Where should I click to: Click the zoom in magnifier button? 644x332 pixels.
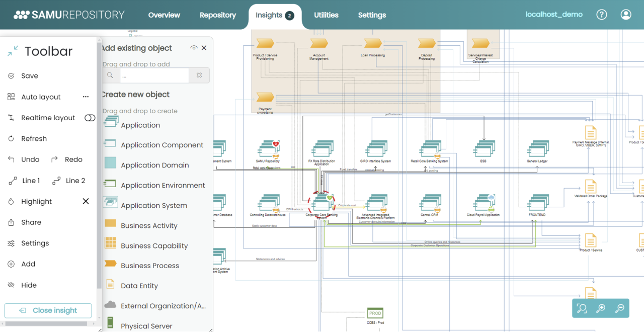point(601,308)
